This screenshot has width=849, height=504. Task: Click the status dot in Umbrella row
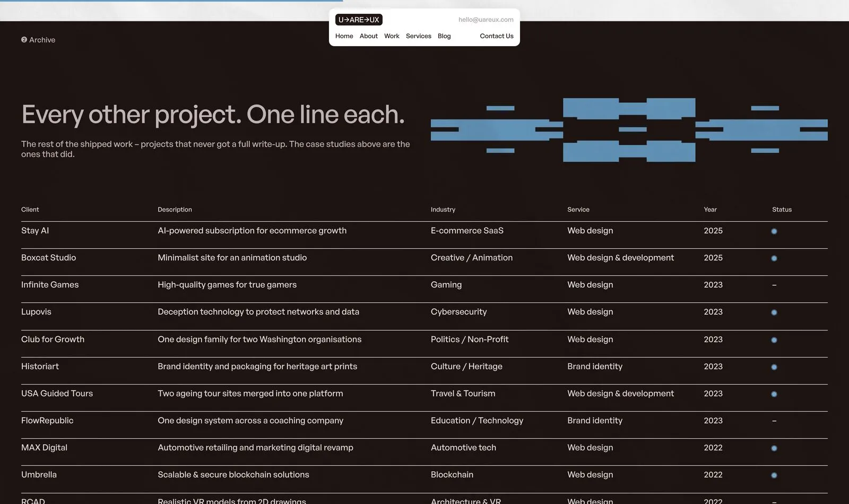coord(774,475)
